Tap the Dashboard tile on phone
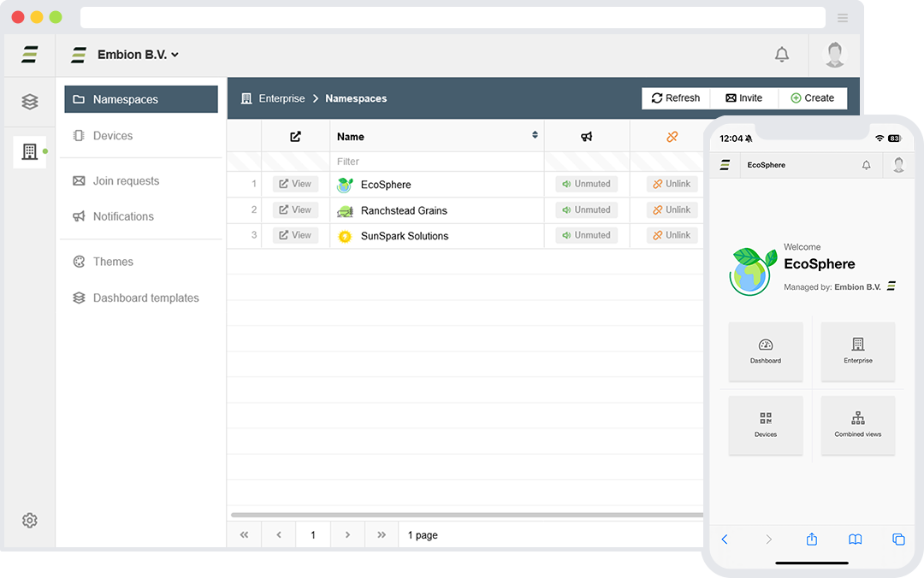Screen dimensions: 924x578 766,351
